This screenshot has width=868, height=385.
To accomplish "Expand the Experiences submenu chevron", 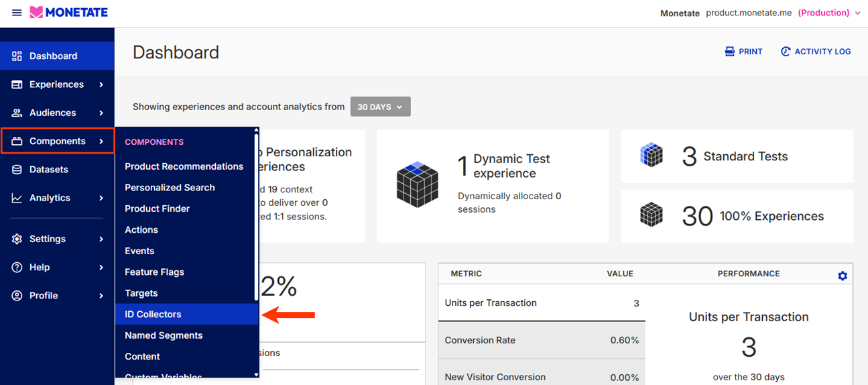I will pyautogui.click(x=101, y=85).
